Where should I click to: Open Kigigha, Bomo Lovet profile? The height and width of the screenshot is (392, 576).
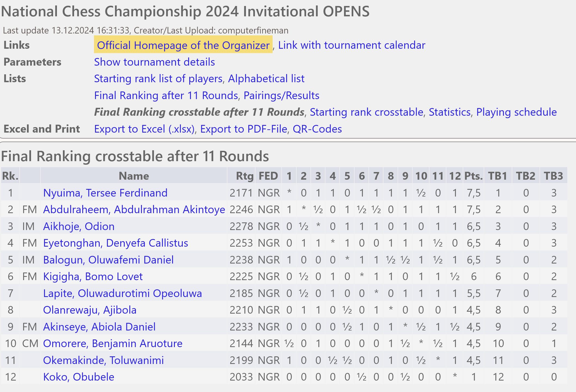(x=93, y=277)
